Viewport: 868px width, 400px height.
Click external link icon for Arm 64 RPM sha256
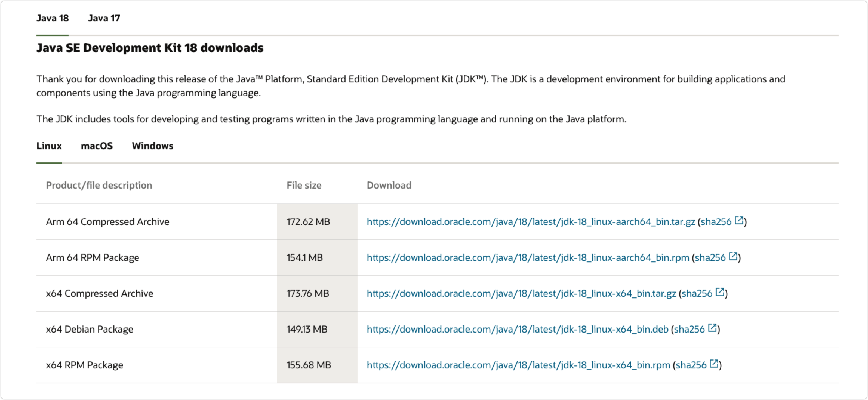click(x=733, y=256)
